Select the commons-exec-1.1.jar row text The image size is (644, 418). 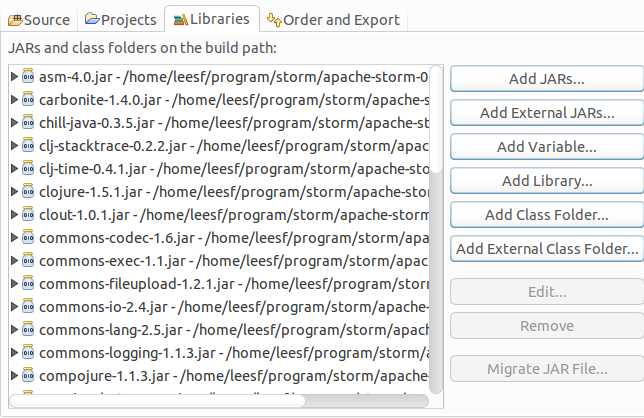coord(234,260)
